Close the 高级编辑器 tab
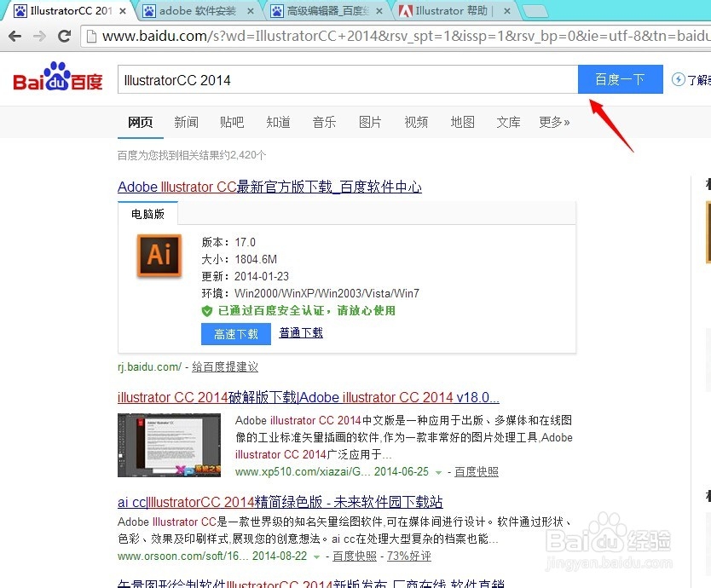Viewport: 711px width, 588px height. (379, 11)
